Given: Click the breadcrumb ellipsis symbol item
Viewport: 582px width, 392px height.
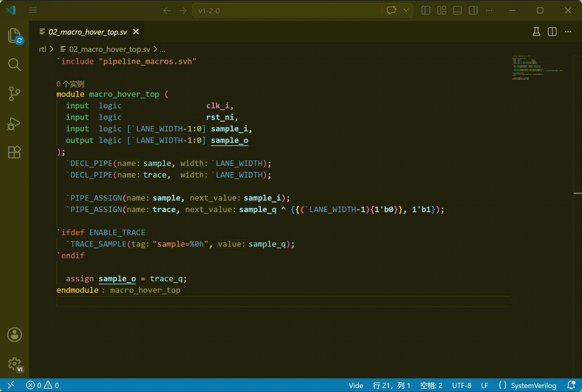Looking at the screenshot, I should 163,50.
